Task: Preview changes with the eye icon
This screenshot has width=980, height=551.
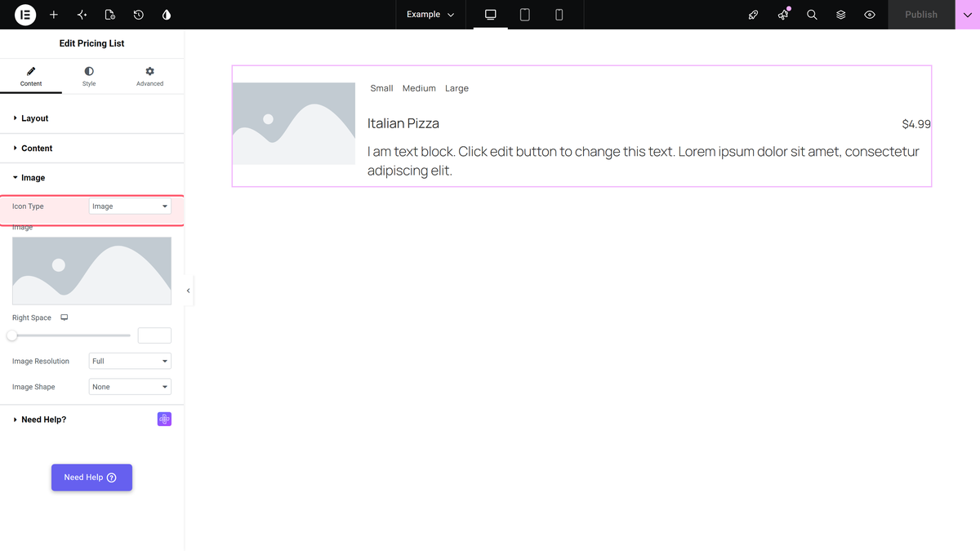Action: point(870,15)
